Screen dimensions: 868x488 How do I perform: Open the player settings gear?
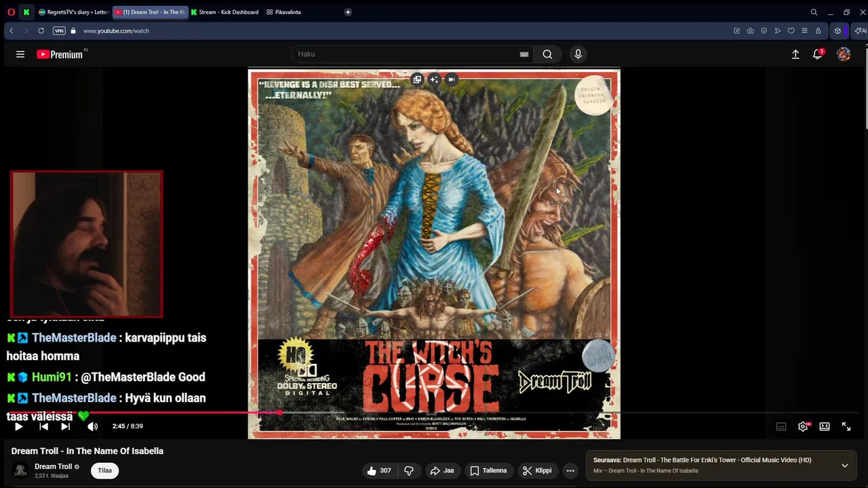click(803, 426)
